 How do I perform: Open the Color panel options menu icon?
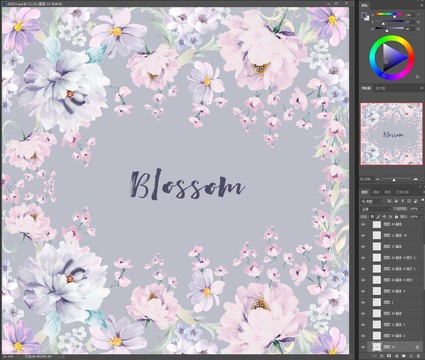coord(421,5)
